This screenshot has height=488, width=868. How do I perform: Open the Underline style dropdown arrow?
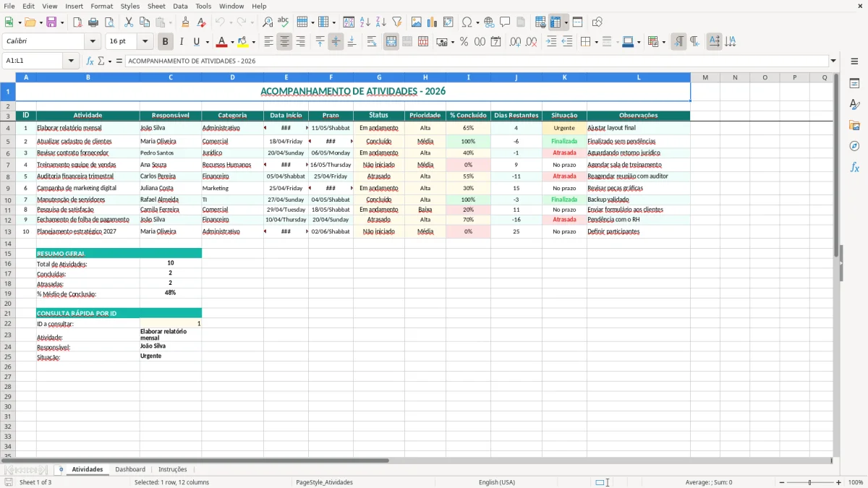coord(207,42)
